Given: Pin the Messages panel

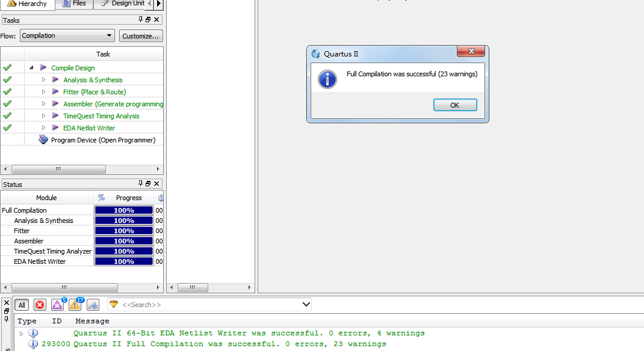Looking at the screenshot, I should [7, 319].
